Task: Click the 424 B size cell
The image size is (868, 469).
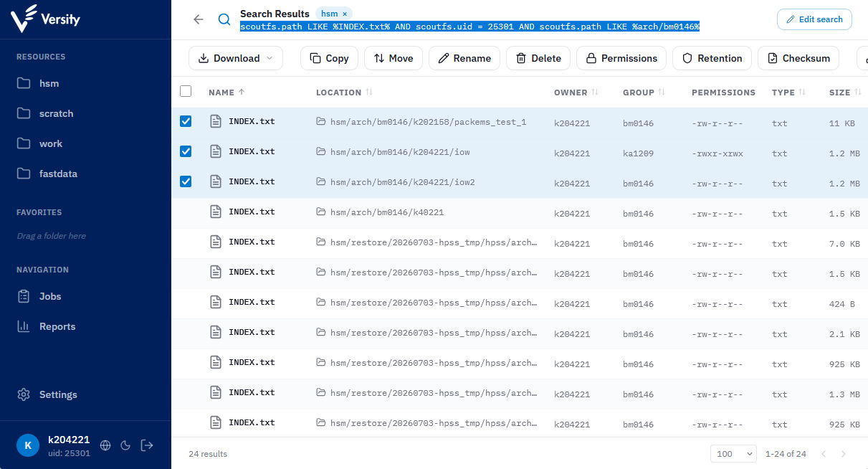Action: [841, 304]
